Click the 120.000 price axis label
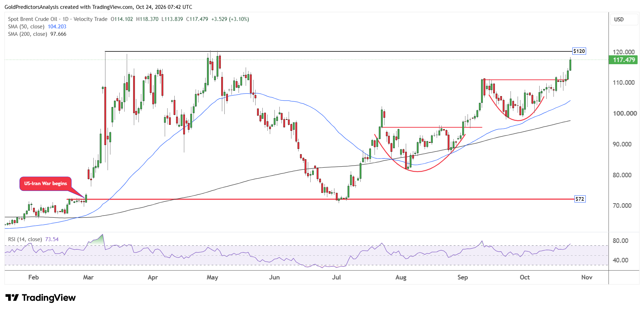This screenshot has width=644, height=311. [624, 52]
